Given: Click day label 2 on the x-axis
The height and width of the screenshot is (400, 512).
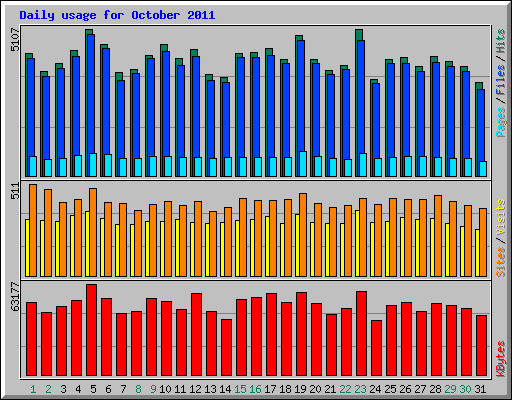Looking at the screenshot, I should coord(48,389).
